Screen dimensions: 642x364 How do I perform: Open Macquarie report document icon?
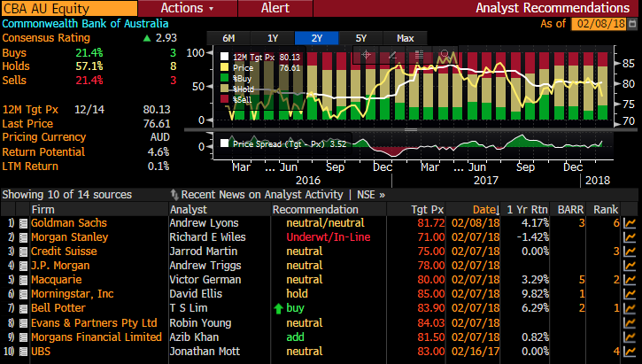pos(23,280)
